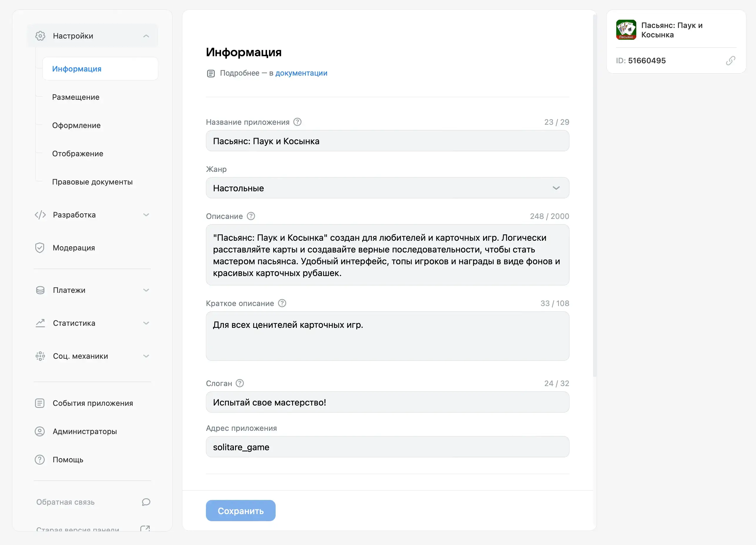The width and height of the screenshot is (756, 545).
Task: Open the Помощь question mark icon
Action: [x=40, y=459]
